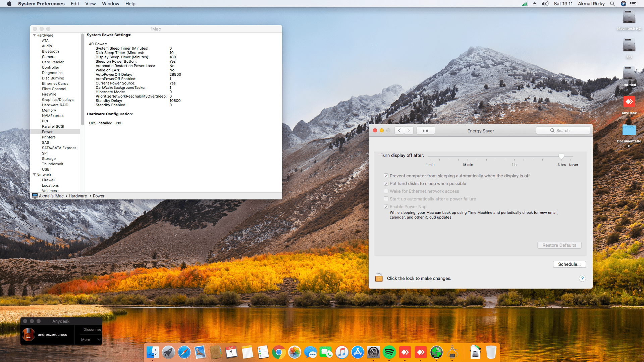644x362 pixels.
Task: Open the help question mark button
Action: [x=582, y=278]
